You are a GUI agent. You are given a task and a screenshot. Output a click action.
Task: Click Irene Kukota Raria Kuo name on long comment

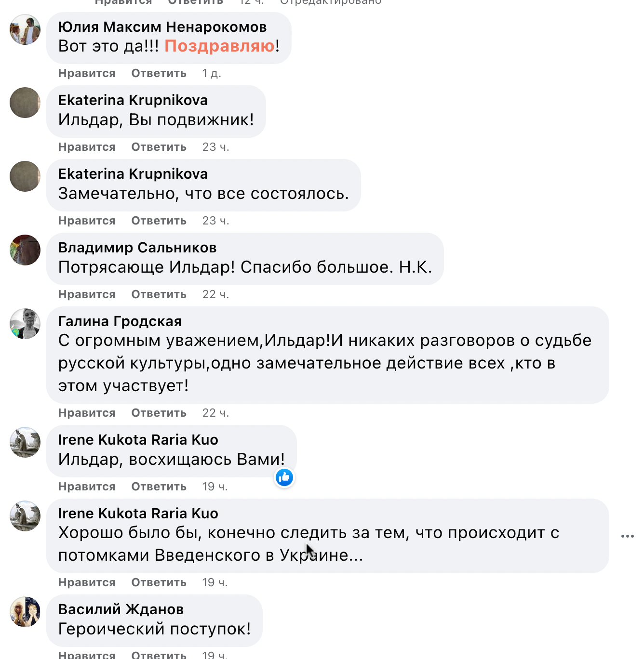pos(138,514)
